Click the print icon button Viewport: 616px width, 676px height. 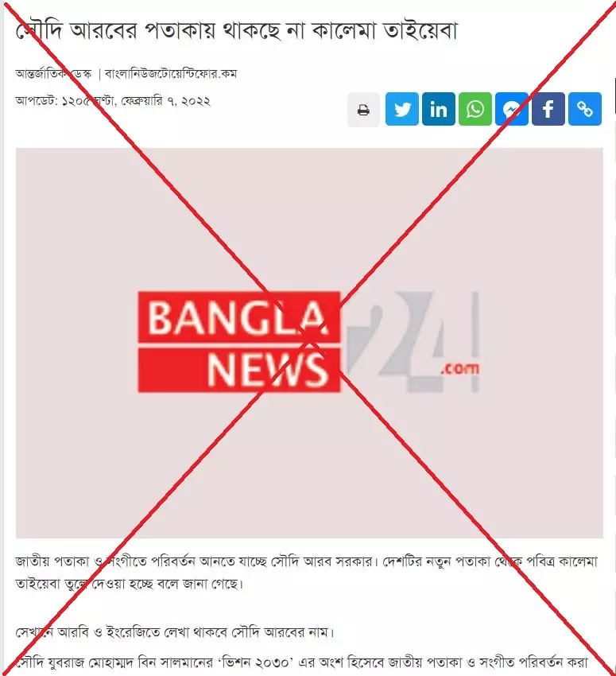(x=363, y=109)
